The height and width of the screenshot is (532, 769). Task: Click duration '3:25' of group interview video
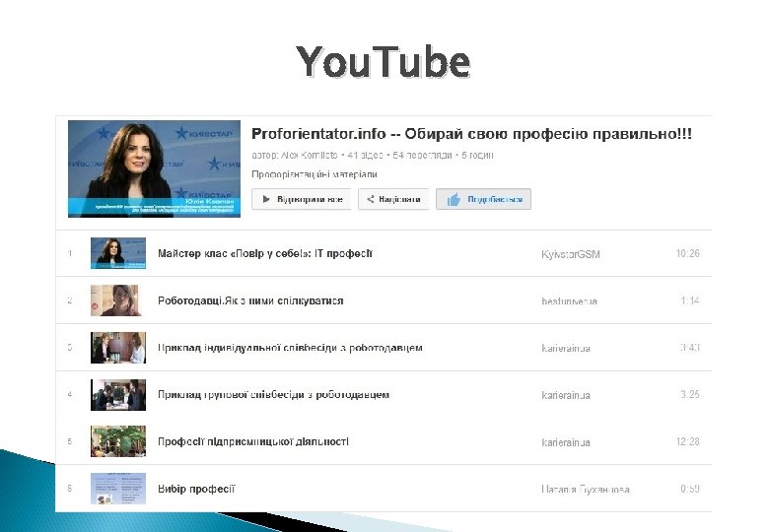(689, 394)
